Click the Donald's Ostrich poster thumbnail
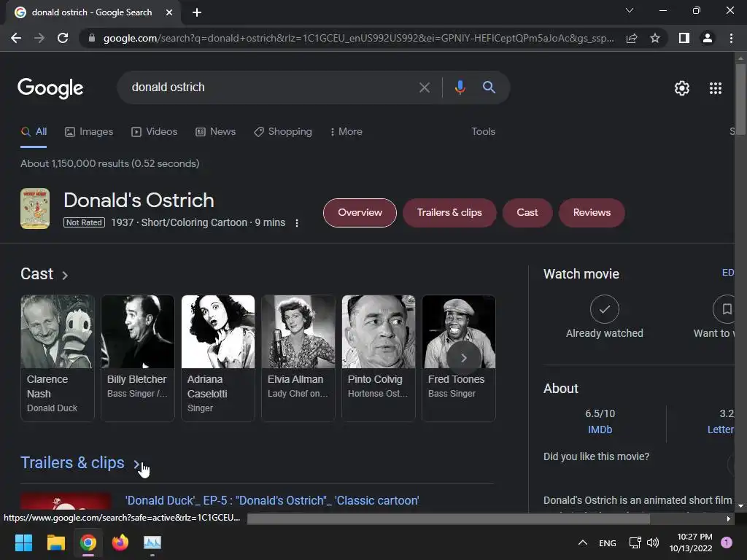 point(35,209)
